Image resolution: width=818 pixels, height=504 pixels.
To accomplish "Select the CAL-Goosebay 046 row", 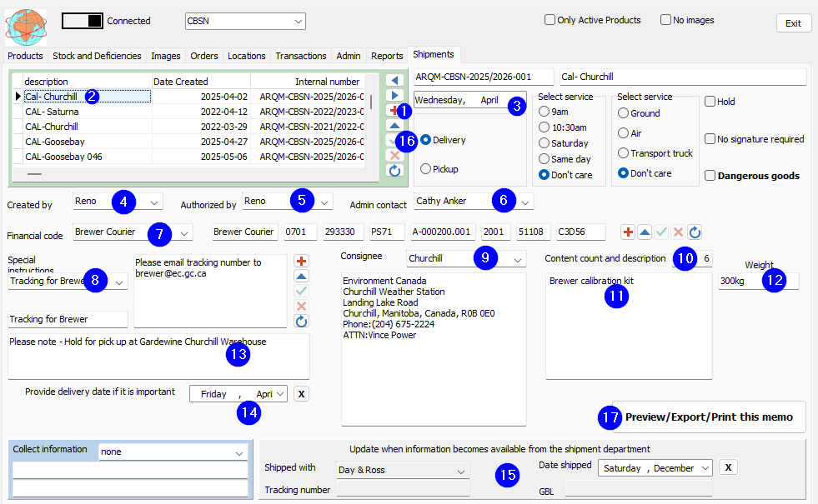I will click(x=188, y=157).
